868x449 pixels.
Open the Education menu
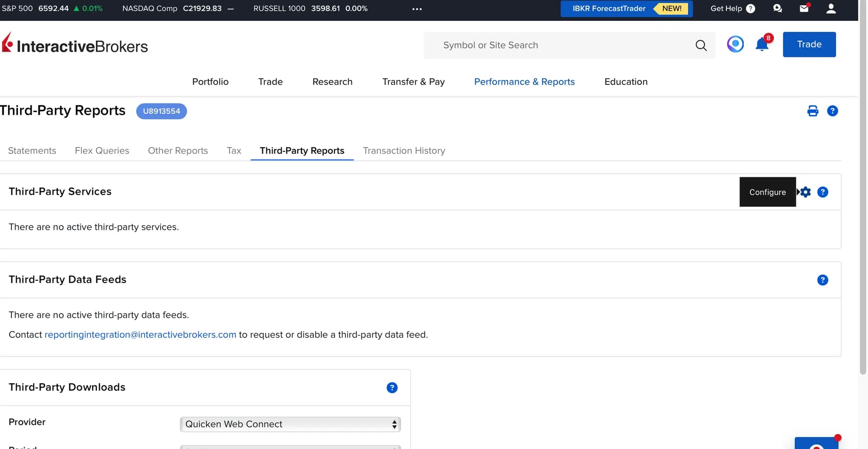626,82
